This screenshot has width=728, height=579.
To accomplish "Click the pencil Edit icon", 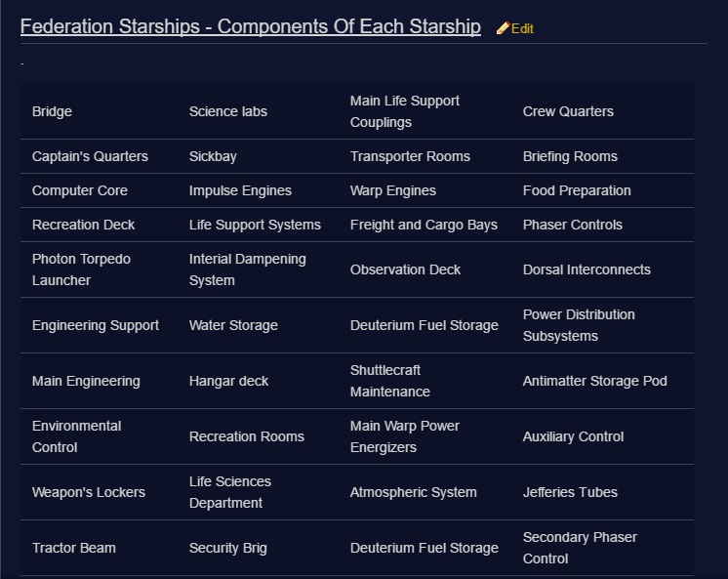I will pyautogui.click(x=503, y=28).
